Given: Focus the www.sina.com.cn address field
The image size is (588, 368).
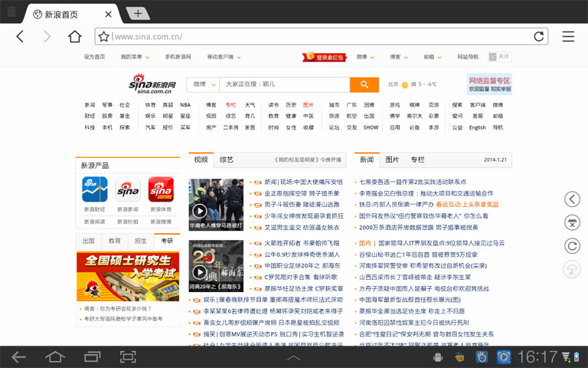Looking at the screenshot, I should click(x=322, y=37).
